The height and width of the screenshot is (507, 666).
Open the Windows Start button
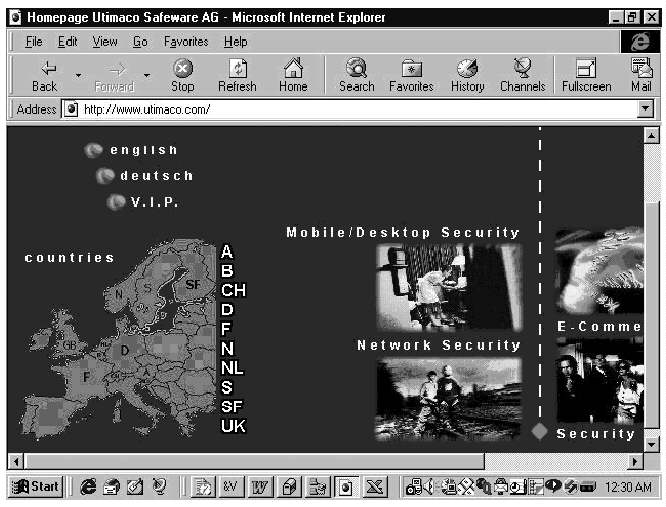[35, 487]
